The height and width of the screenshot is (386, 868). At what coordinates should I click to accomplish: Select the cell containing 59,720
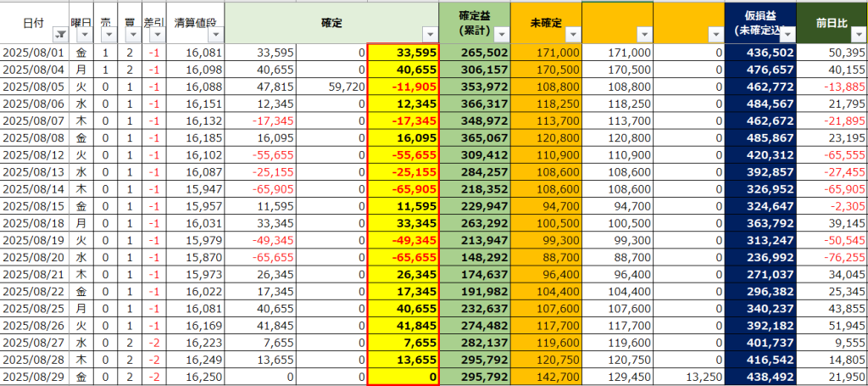pyautogui.click(x=331, y=87)
